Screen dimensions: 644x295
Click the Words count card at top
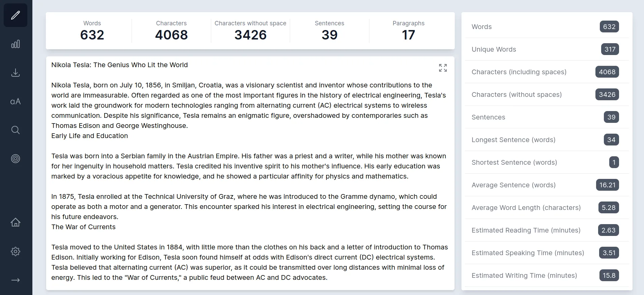click(92, 31)
